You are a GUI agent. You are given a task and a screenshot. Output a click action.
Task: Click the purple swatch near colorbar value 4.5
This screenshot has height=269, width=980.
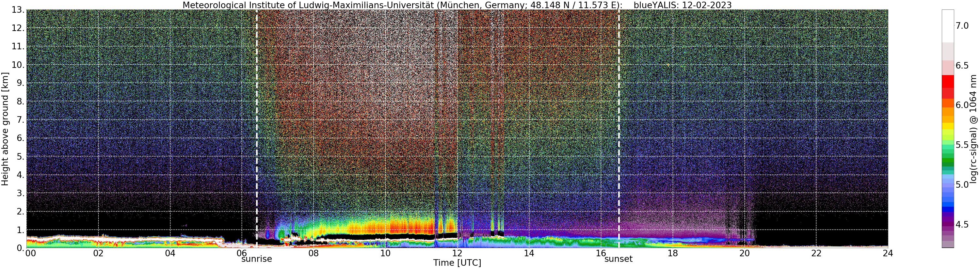948,225
